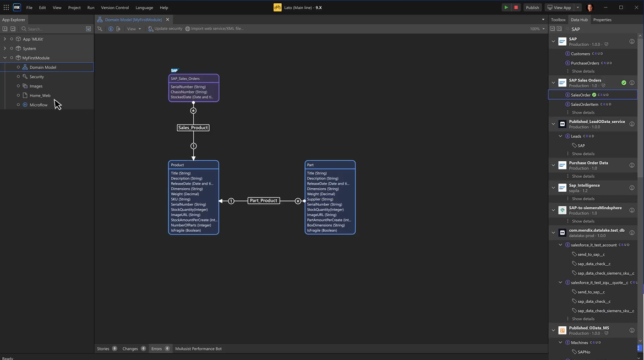
Task: Click the selection pointer tool in the domain model toolbar
Action: pos(100,29)
